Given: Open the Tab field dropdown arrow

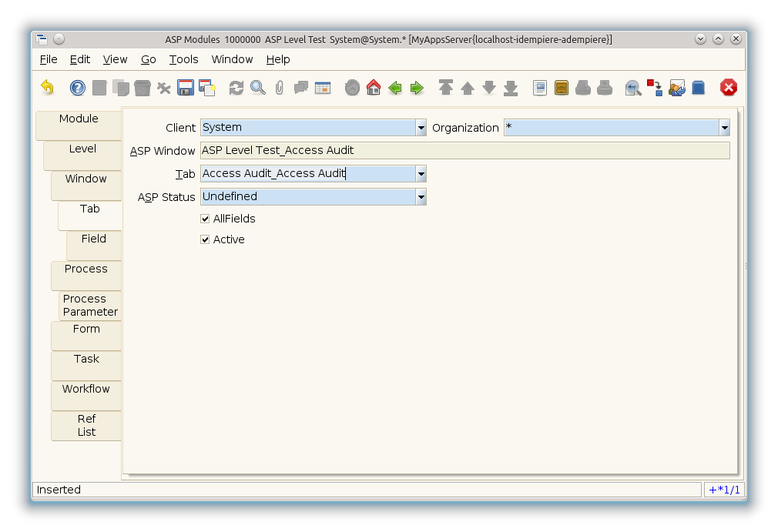Looking at the screenshot, I should (x=421, y=174).
